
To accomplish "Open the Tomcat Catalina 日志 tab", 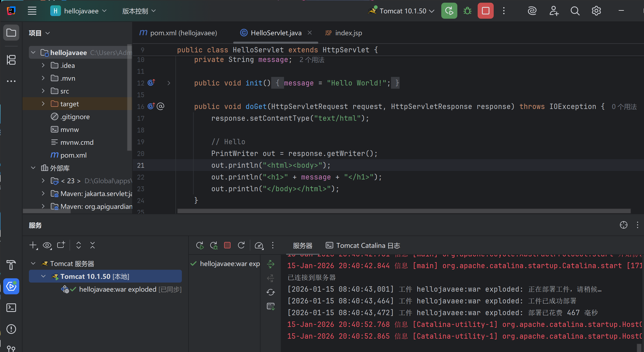I will pos(363,245).
